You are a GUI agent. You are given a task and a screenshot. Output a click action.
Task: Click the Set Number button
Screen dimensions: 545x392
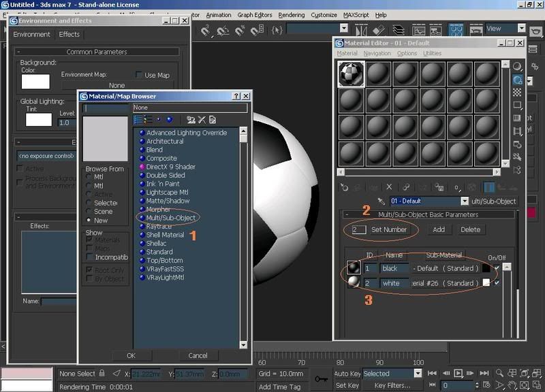click(389, 230)
